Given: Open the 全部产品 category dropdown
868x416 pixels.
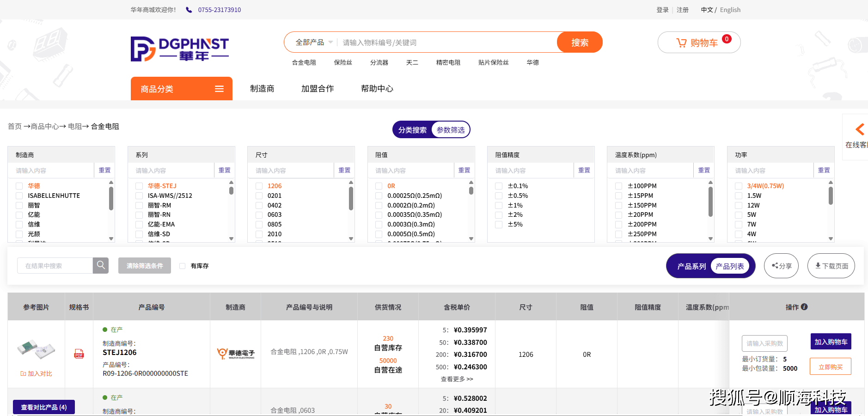Looking at the screenshot, I should pyautogui.click(x=314, y=43).
